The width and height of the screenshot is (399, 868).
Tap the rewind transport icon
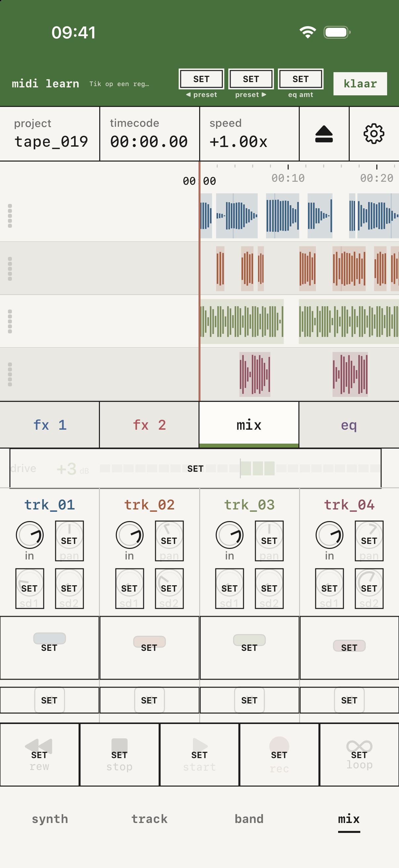[39, 747]
